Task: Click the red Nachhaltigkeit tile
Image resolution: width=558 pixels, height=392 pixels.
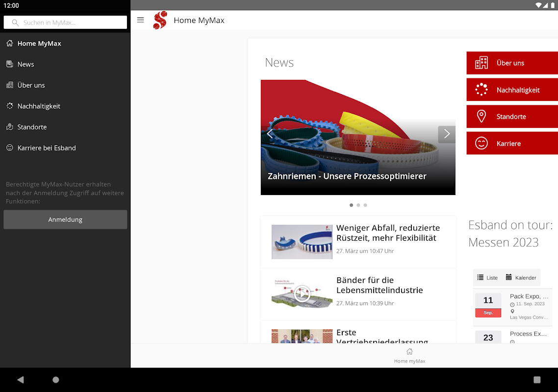Action: 512,90
